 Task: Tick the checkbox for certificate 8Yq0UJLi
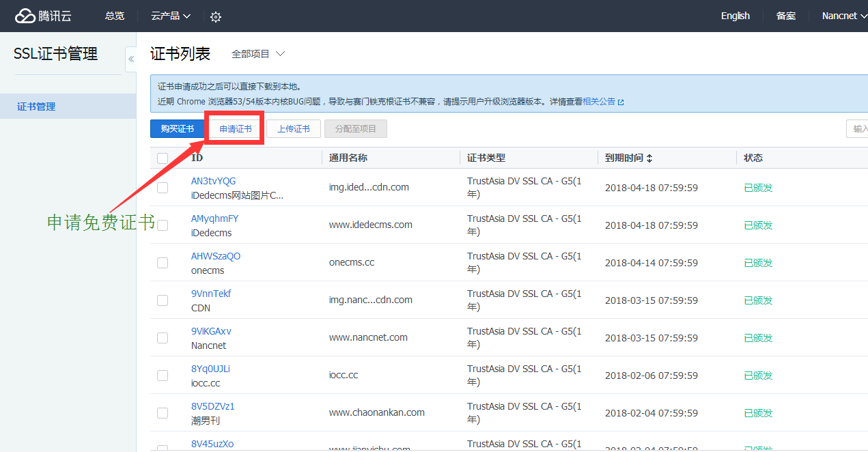click(x=163, y=376)
